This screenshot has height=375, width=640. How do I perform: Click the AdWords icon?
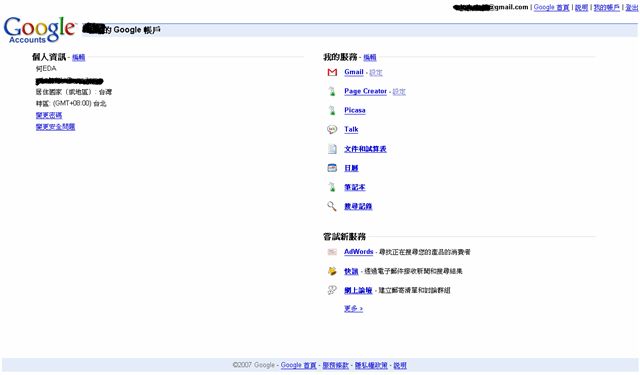click(x=332, y=252)
